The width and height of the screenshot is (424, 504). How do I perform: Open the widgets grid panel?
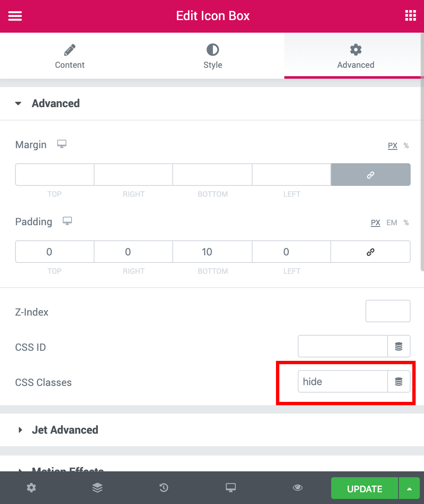point(410,16)
